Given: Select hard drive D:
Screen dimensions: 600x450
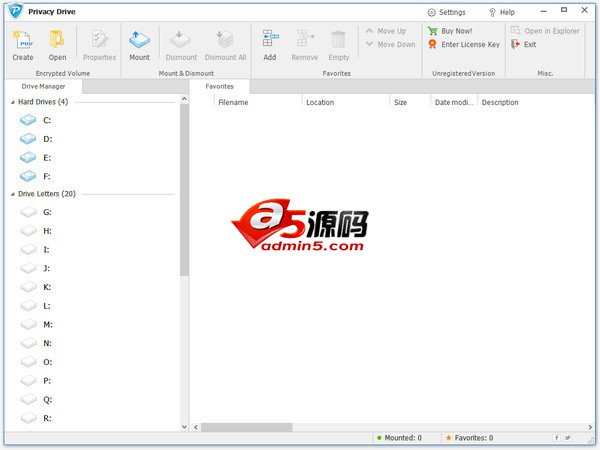Looking at the screenshot, I should coord(36,139).
